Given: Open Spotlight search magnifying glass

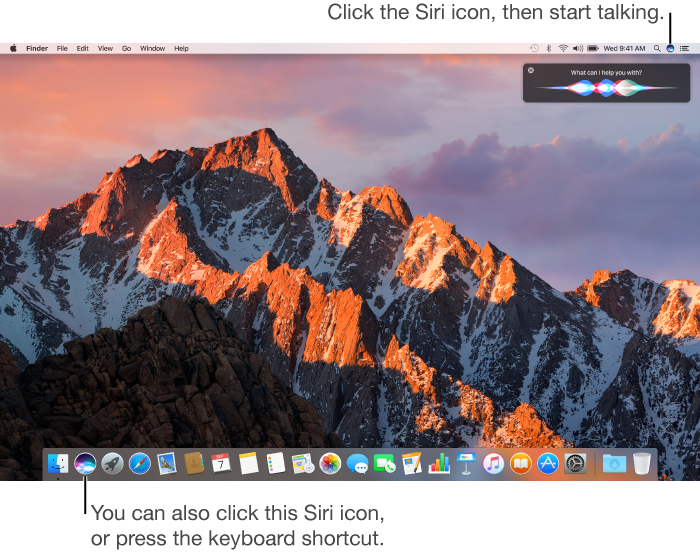Looking at the screenshot, I should [657, 48].
